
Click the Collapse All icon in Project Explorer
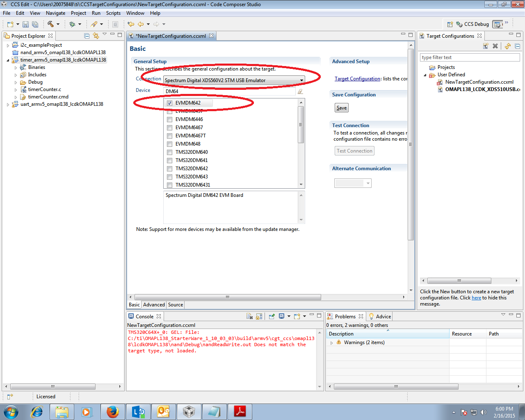[87, 36]
